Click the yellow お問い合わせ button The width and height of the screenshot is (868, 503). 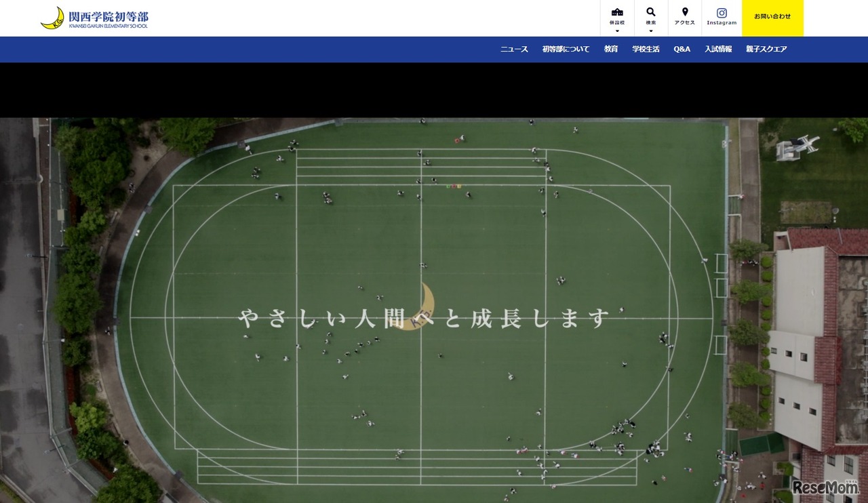772,18
